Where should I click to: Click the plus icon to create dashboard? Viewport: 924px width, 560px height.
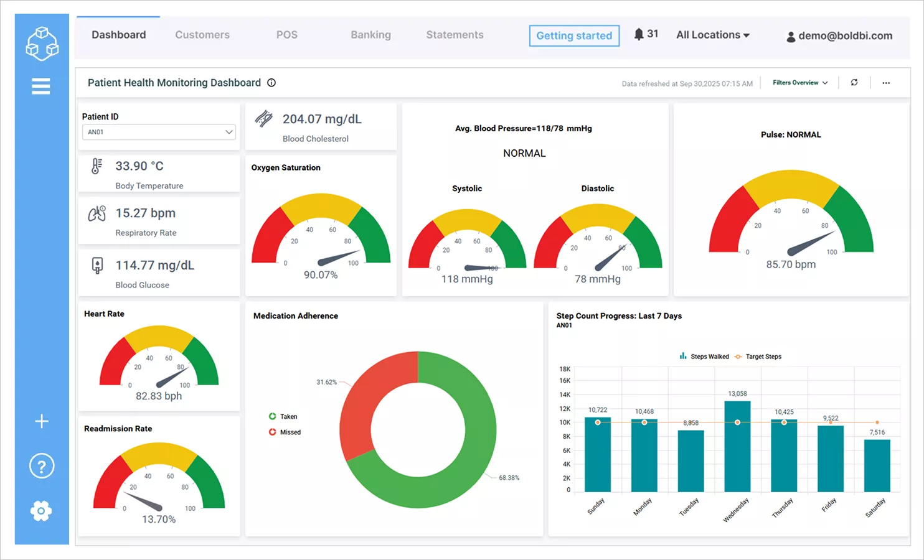(x=41, y=421)
